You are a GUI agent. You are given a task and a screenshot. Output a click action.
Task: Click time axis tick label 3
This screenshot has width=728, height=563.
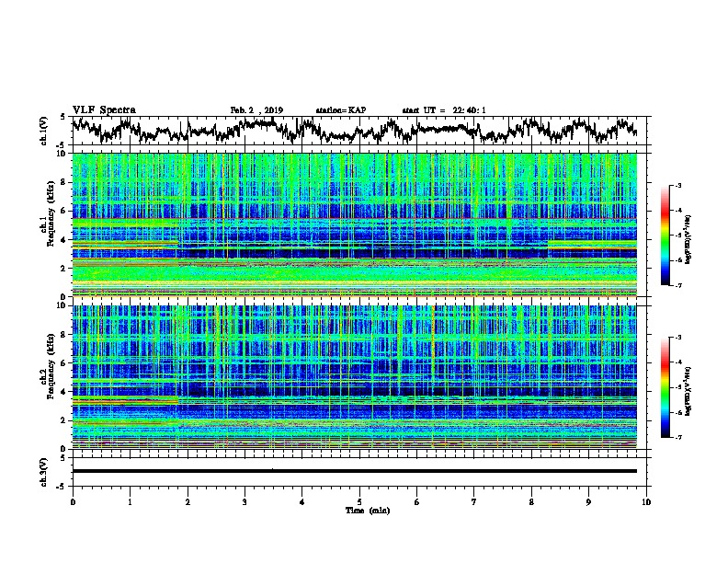(245, 502)
